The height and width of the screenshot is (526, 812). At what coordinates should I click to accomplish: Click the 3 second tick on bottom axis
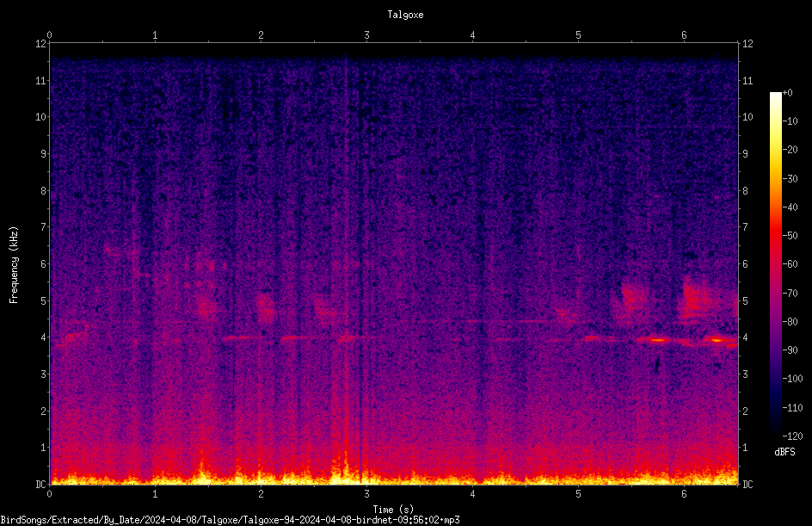[x=366, y=494]
